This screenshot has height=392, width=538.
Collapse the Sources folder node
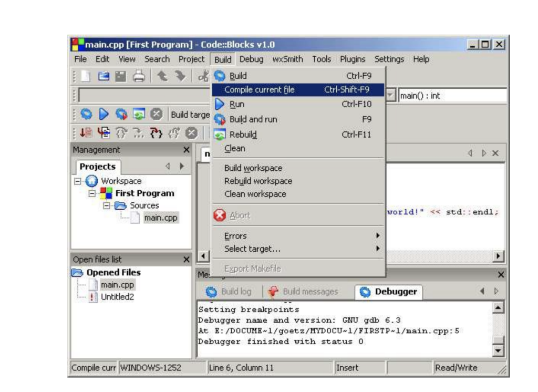click(x=106, y=205)
